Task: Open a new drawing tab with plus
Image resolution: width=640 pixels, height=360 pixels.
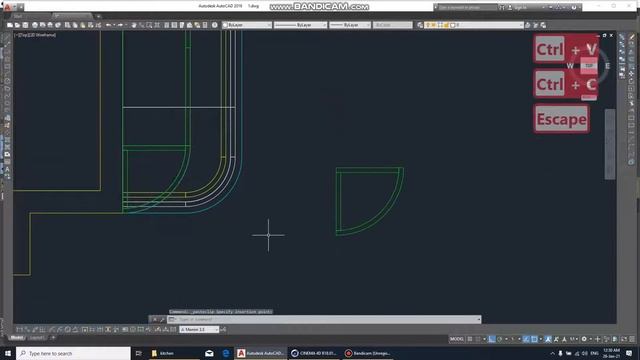Action: click(x=98, y=16)
